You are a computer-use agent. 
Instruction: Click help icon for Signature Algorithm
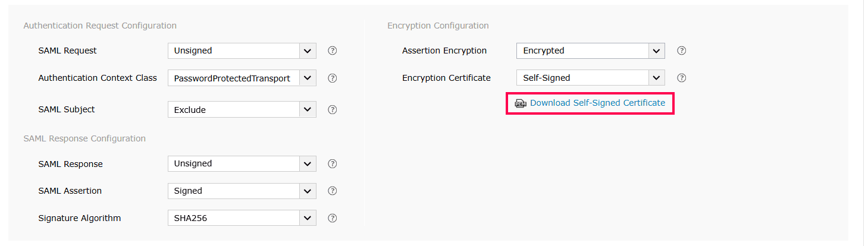[333, 218]
